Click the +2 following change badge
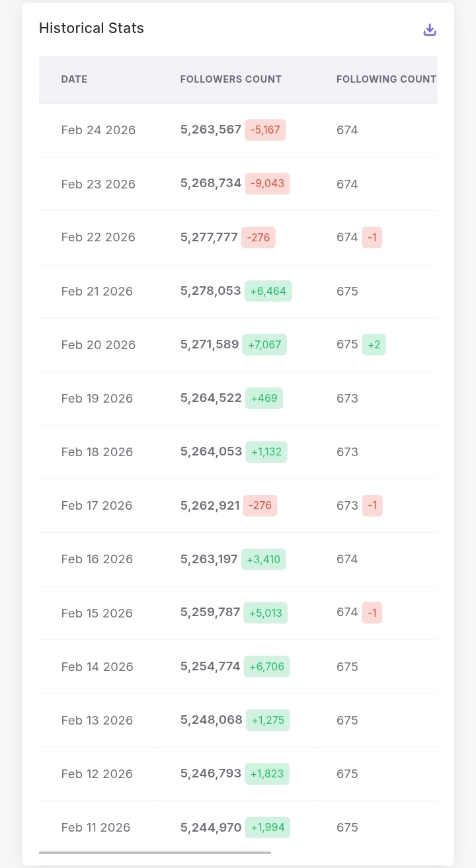This screenshot has width=476, height=868. [374, 344]
